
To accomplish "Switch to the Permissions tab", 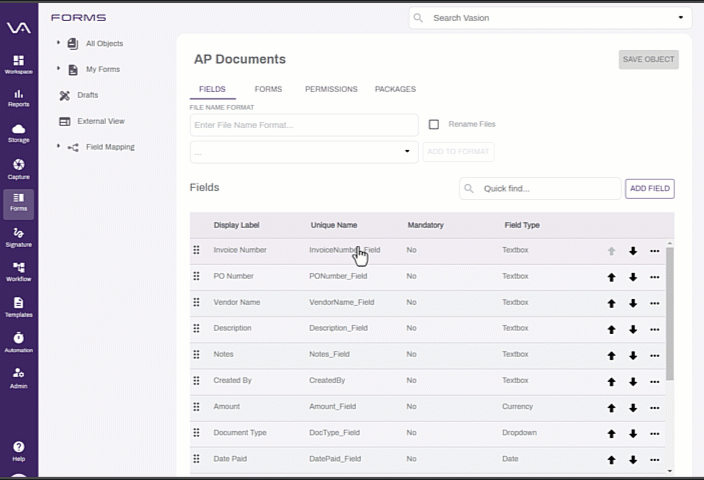I will pyautogui.click(x=331, y=89).
